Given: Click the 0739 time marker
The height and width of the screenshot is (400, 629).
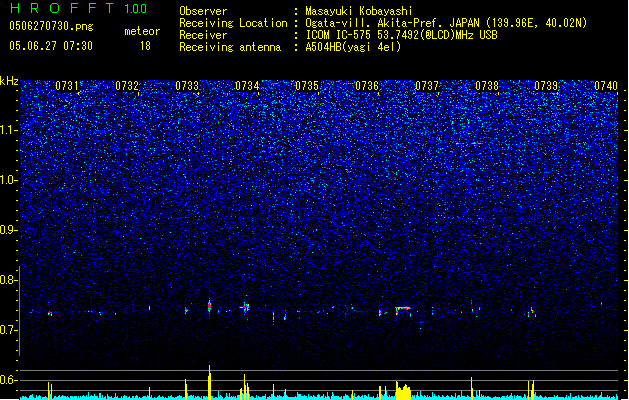Looking at the screenshot, I should pos(546,86).
